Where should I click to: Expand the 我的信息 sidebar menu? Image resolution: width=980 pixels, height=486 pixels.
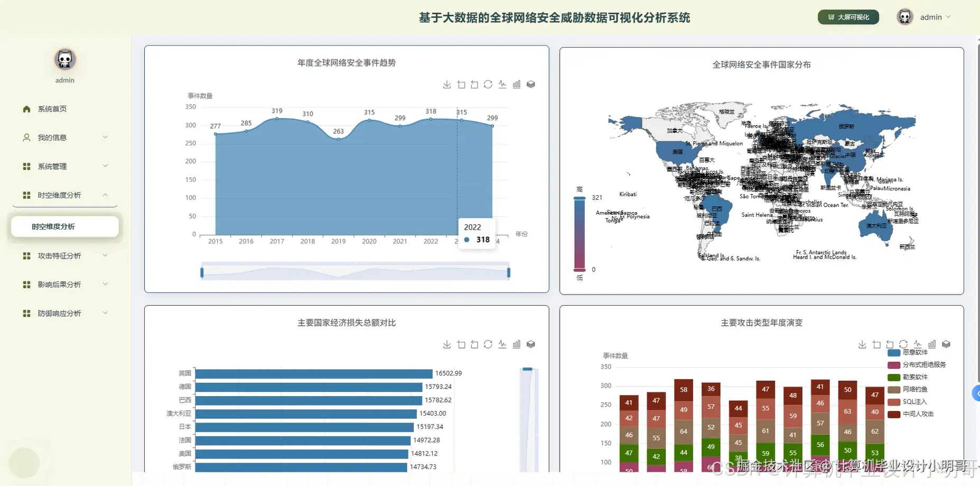click(65, 137)
